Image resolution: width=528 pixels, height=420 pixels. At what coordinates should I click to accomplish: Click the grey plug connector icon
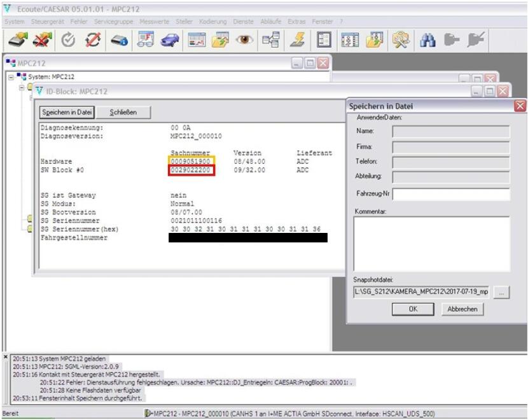[x=452, y=40]
